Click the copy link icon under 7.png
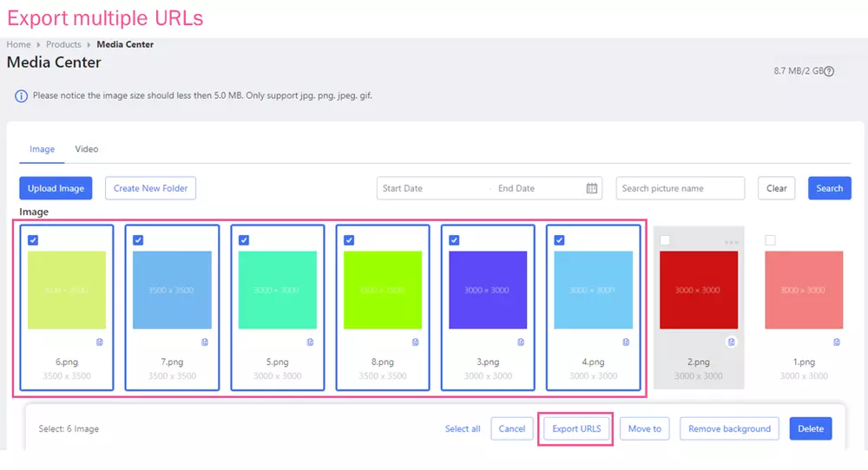The width and height of the screenshot is (868, 470). 205,343
